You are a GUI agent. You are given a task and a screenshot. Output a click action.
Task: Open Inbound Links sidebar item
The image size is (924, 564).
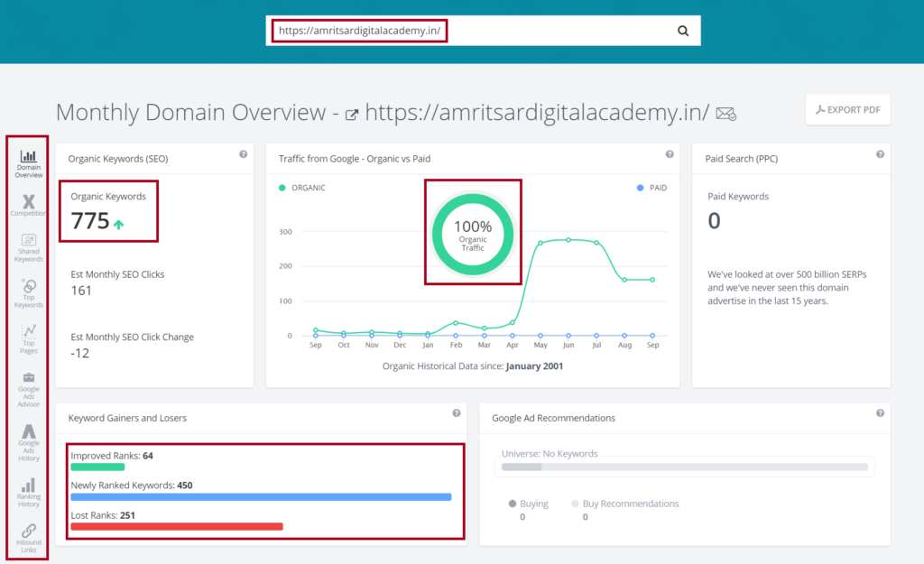tap(28, 538)
